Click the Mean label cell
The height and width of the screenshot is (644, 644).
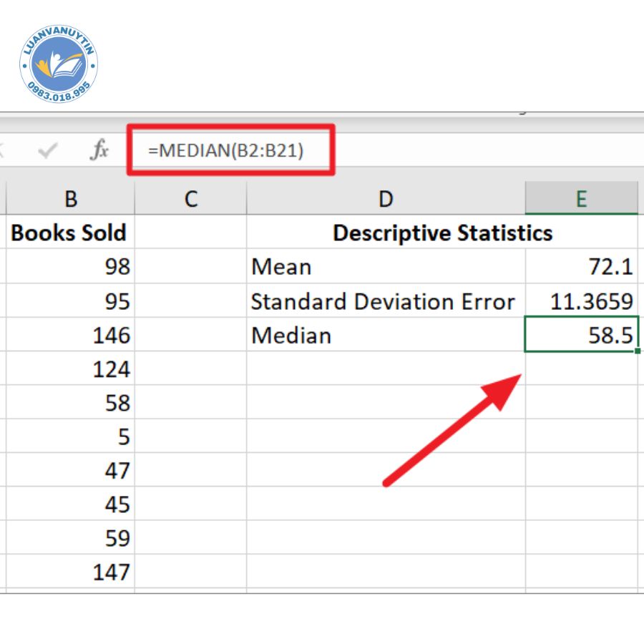[386, 267]
